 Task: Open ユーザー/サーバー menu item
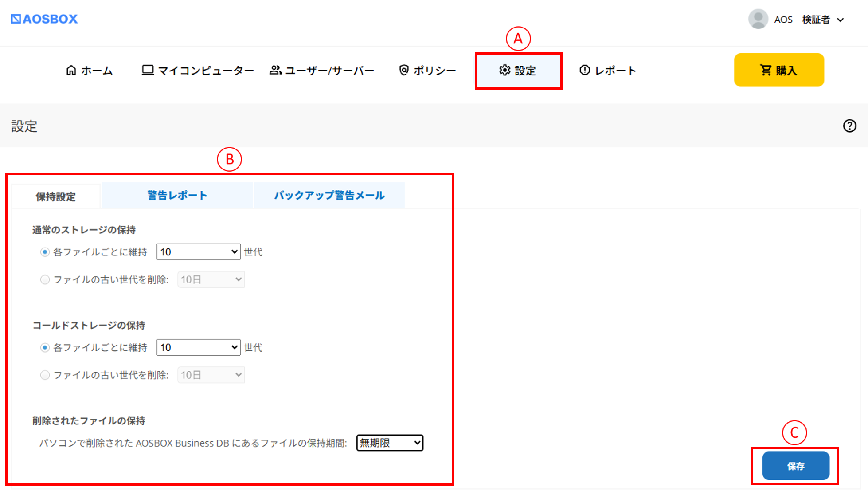pos(322,71)
